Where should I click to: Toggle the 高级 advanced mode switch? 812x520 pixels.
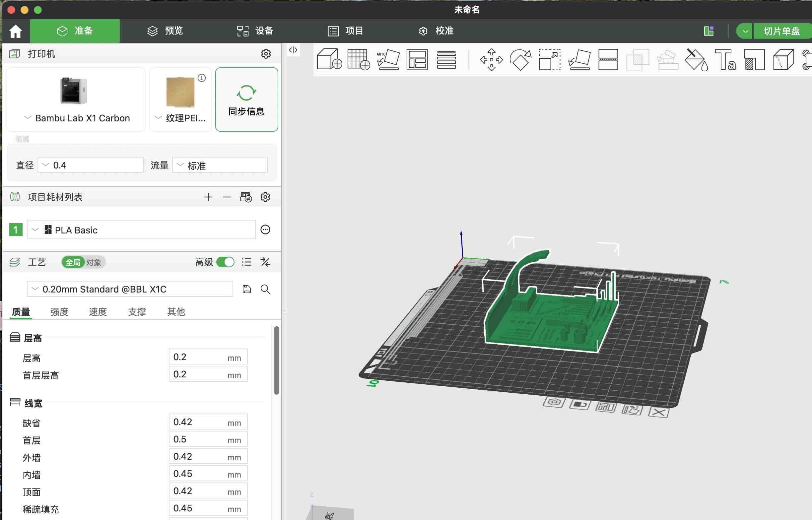225,262
